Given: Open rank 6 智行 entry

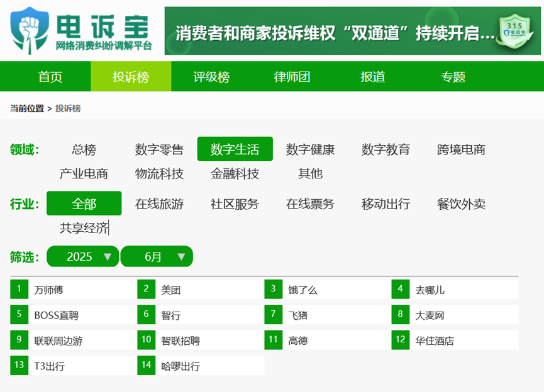Looking at the screenshot, I should point(201,315).
